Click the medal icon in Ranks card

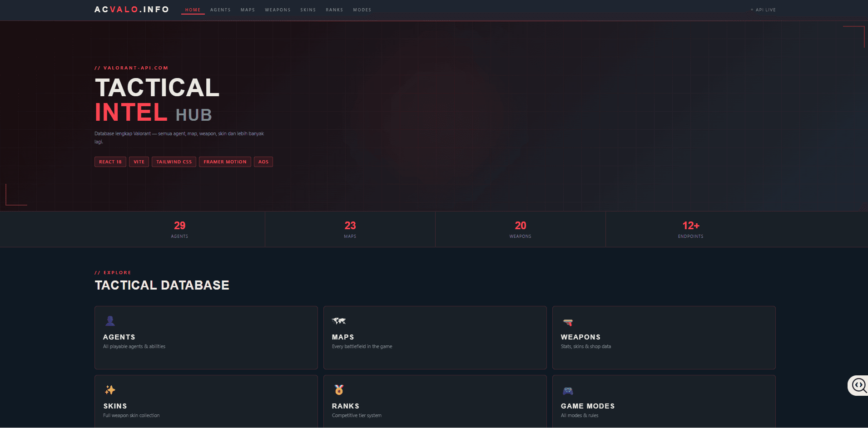pos(339,390)
